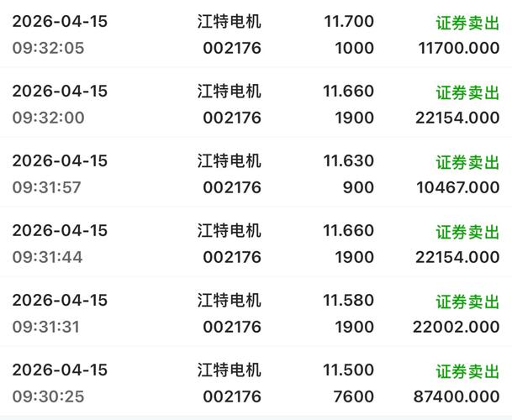
Task: Select the amount 87400.000
Action: click(x=457, y=396)
